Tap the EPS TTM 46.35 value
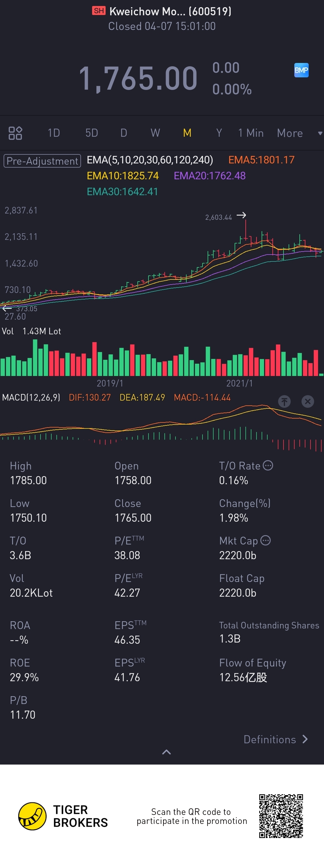Viewport: 324px width, 868px height. click(127, 640)
